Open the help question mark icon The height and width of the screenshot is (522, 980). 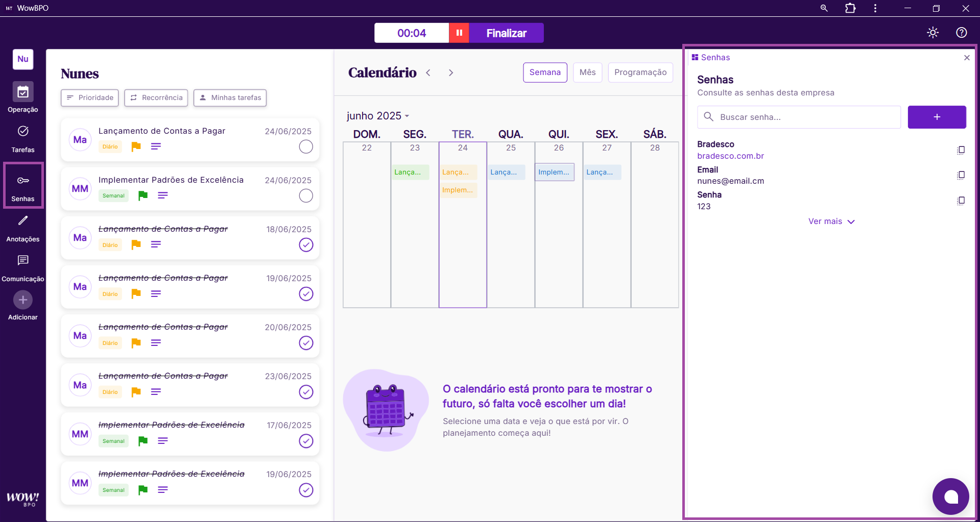coord(961,33)
